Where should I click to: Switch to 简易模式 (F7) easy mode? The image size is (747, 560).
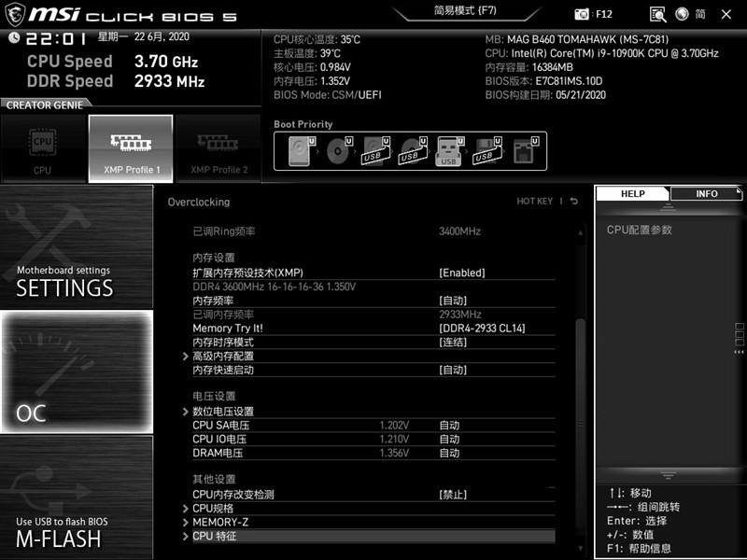tap(465, 11)
